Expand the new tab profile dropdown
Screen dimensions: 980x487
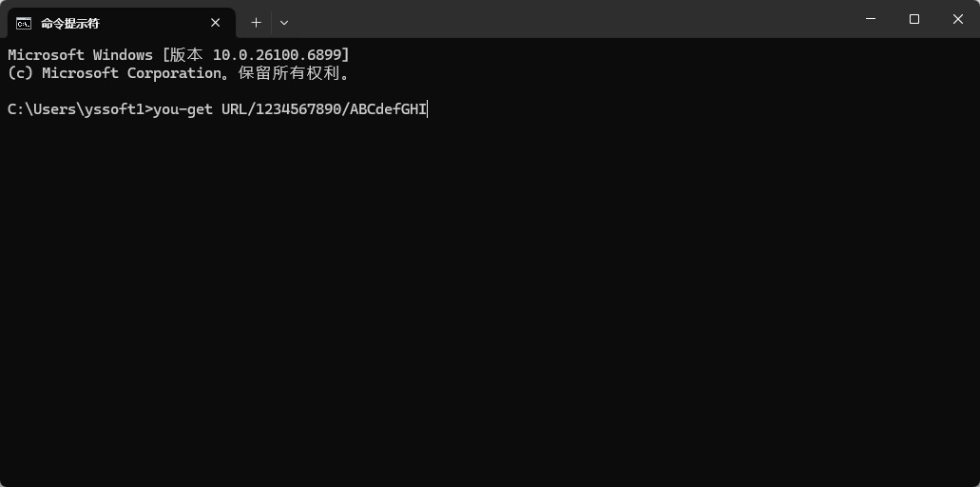tap(284, 23)
